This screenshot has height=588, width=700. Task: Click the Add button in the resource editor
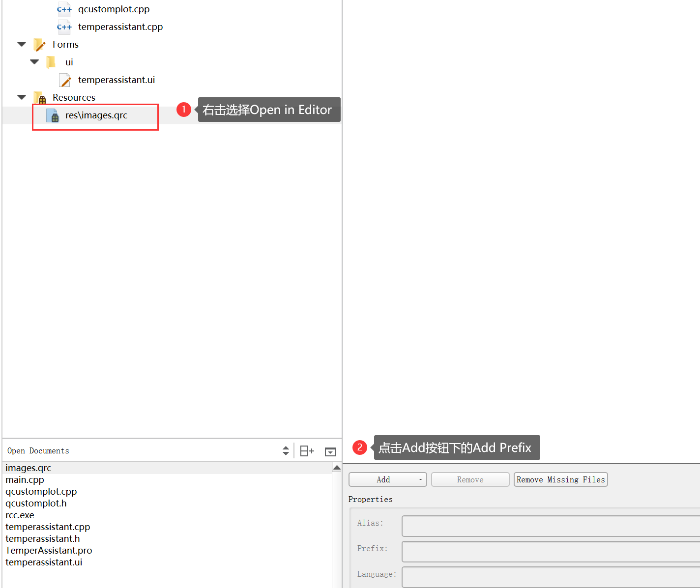coord(383,479)
